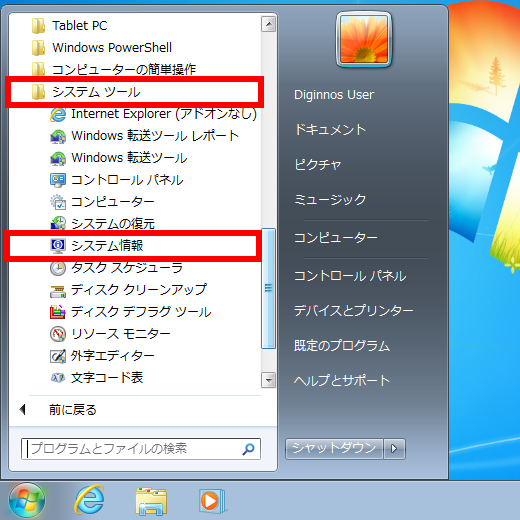Click the シャットダウン button

coord(334,449)
